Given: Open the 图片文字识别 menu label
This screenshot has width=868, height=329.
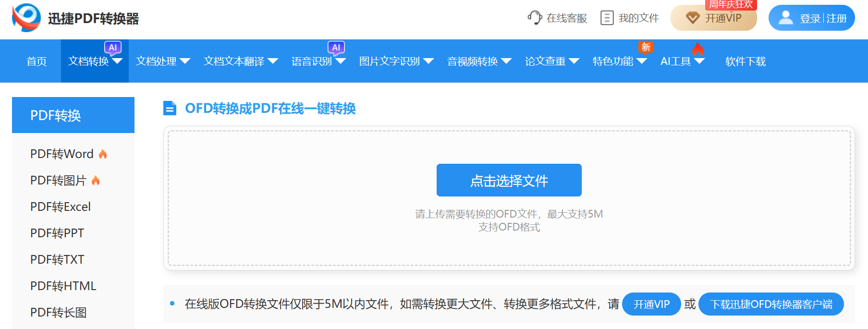Looking at the screenshot, I should tap(390, 61).
